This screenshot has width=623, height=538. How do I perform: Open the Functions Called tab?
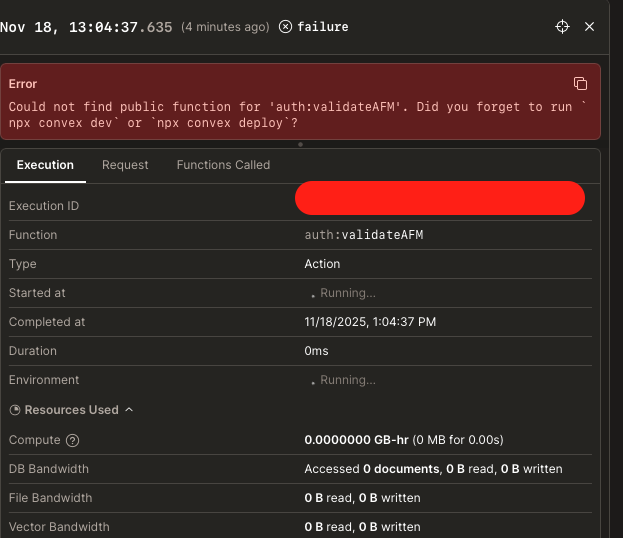click(x=223, y=165)
